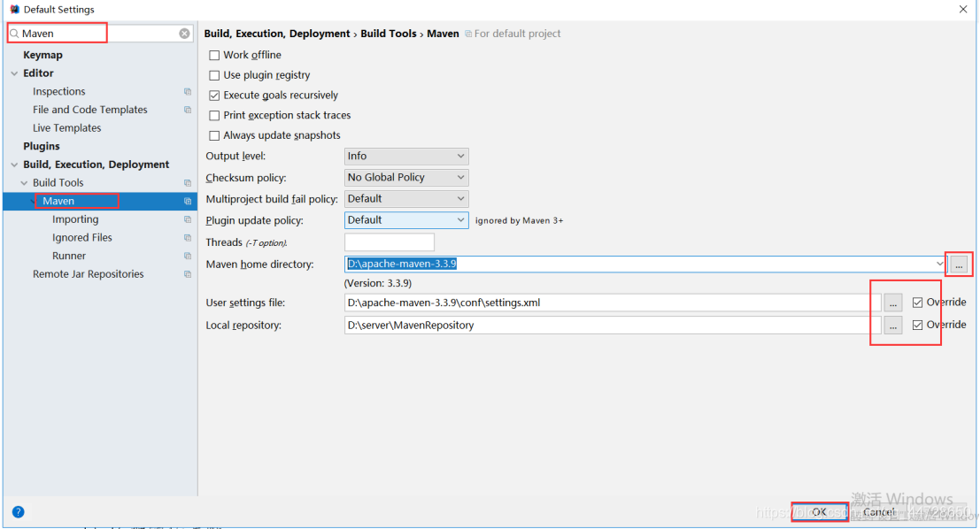Click the project-level icon beside Ignored Files
This screenshot has width=980, height=529.
click(188, 238)
